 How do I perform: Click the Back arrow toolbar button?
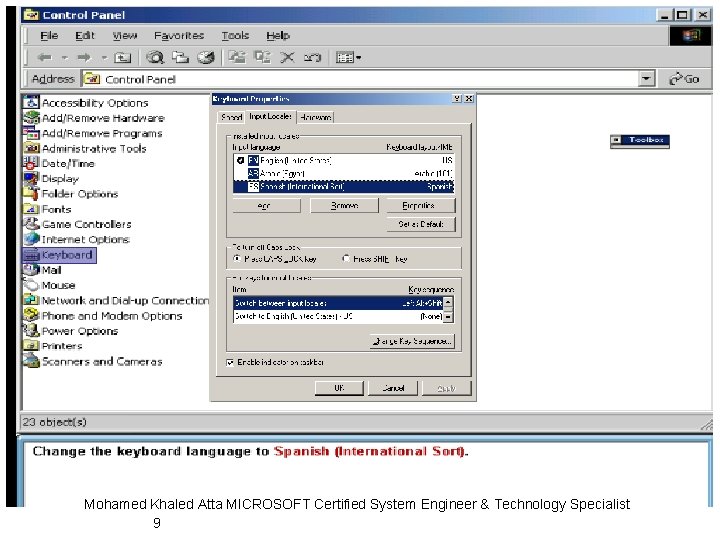pyautogui.click(x=45, y=57)
